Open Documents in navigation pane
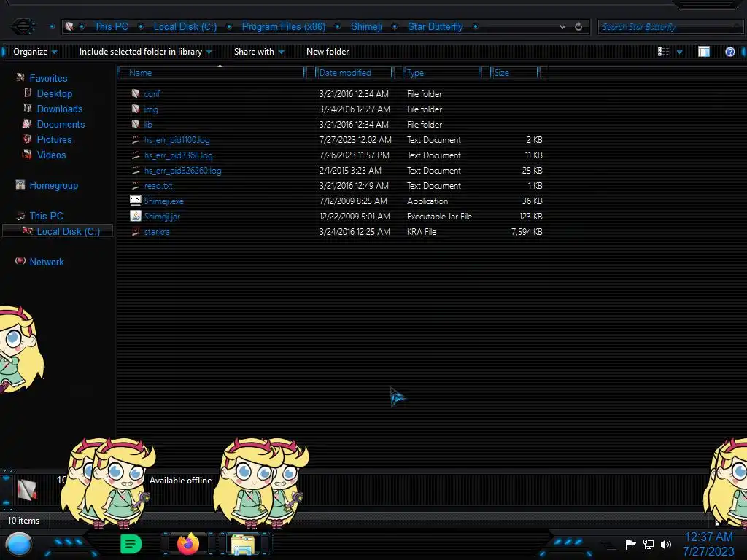 click(x=61, y=124)
